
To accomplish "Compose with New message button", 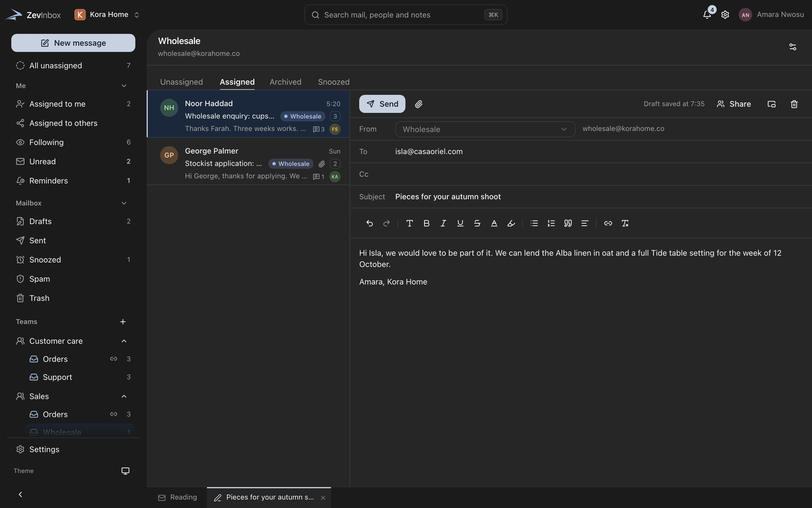I will 73,43.
